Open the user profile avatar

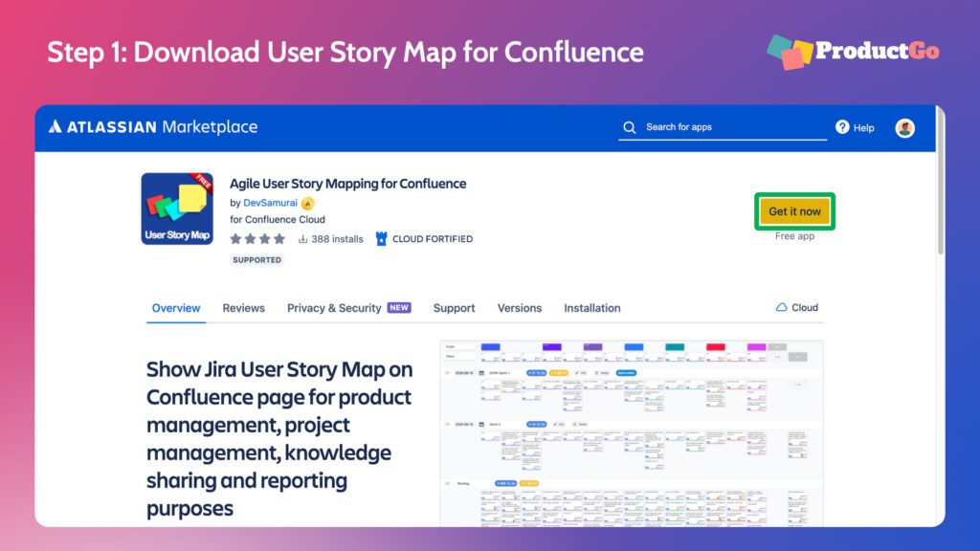(905, 127)
